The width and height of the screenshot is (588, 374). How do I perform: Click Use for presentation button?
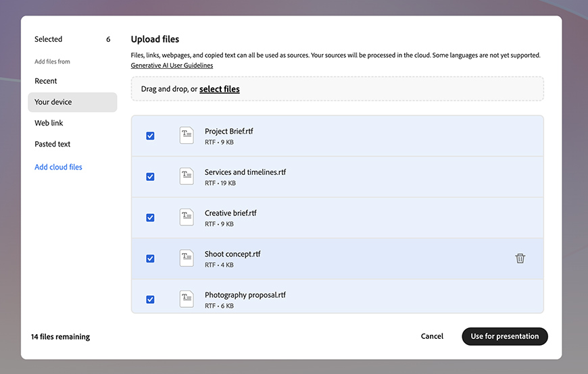click(x=505, y=336)
